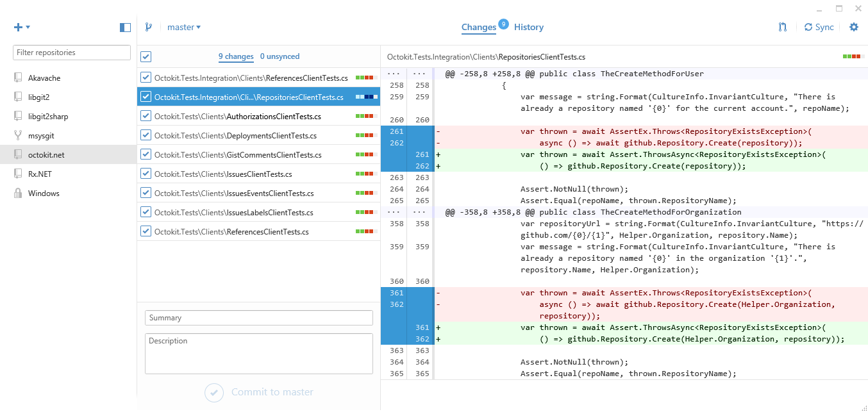
Task: Click the fork icon beside msysgit repository
Action: [x=19, y=135]
